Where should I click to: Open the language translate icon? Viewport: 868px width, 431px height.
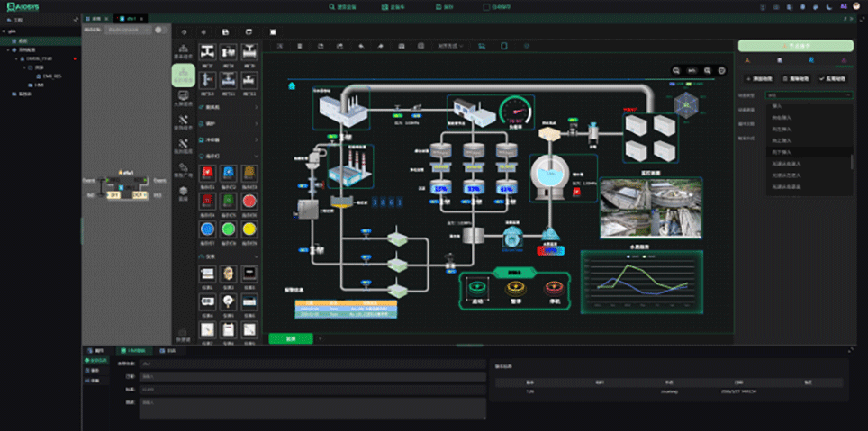coord(844,6)
